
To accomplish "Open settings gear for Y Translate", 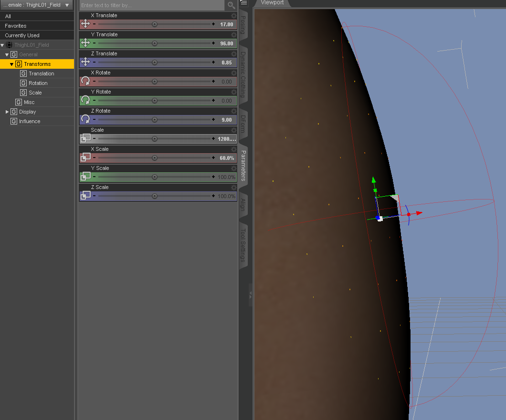I will point(233,34).
